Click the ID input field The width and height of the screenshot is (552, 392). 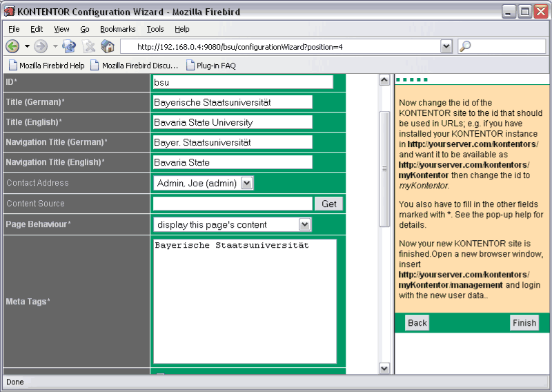(242, 82)
